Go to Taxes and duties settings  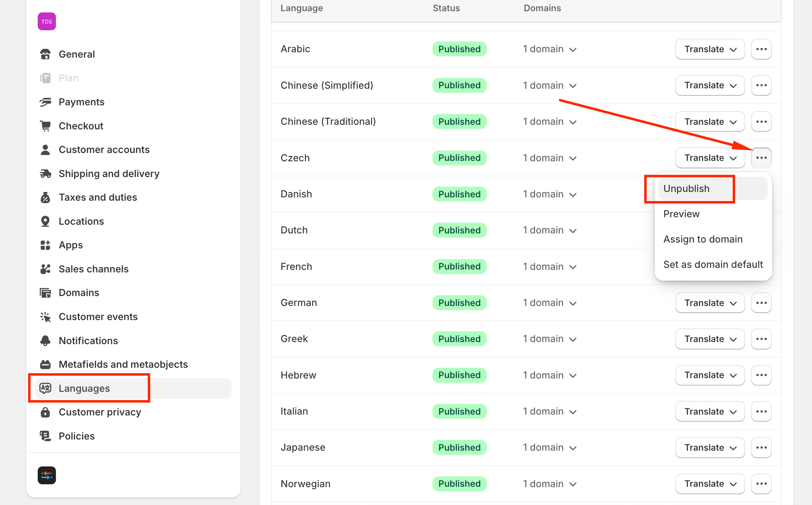[98, 197]
